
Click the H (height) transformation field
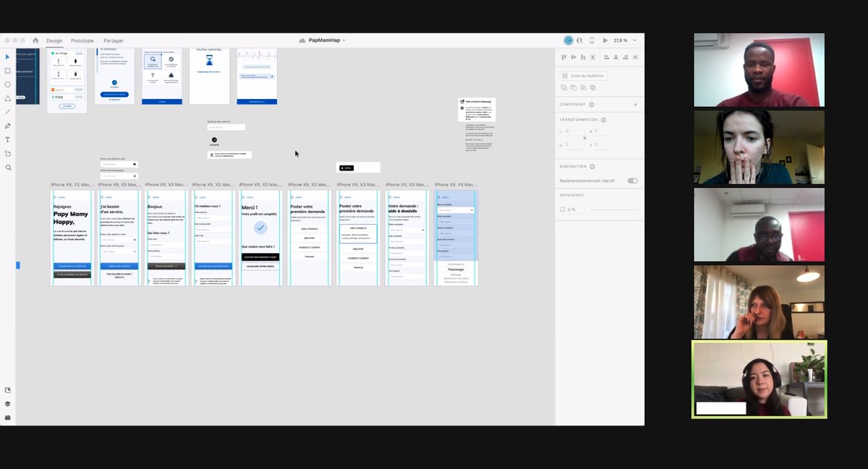(x=574, y=145)
